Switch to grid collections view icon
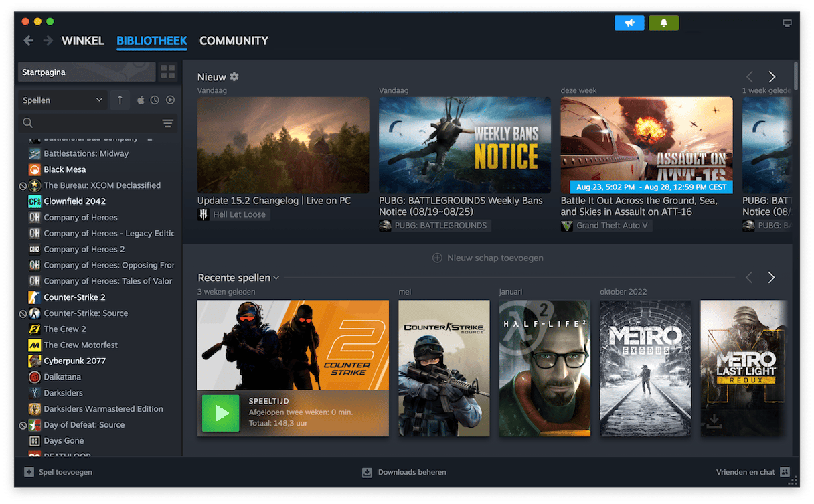 click(168, 72)
